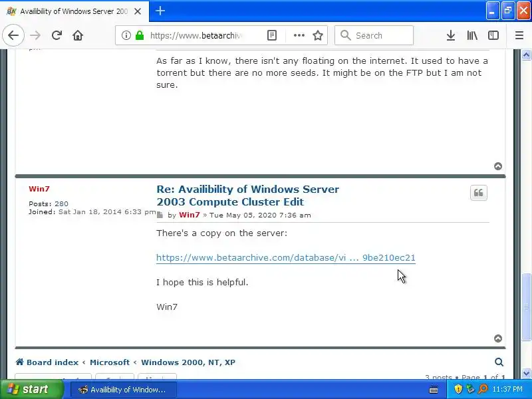Click the Firefox address bar URL

click(x=196, y=35)
